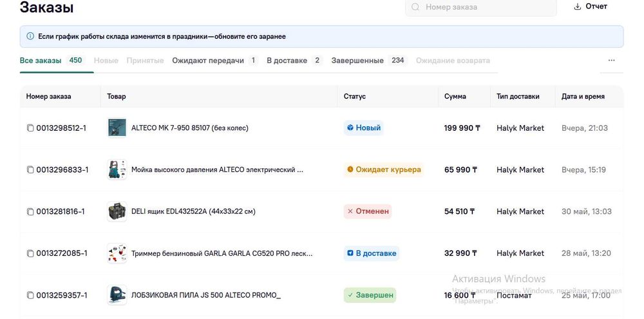Click the download icon beside Отчет

pos(578,6)
